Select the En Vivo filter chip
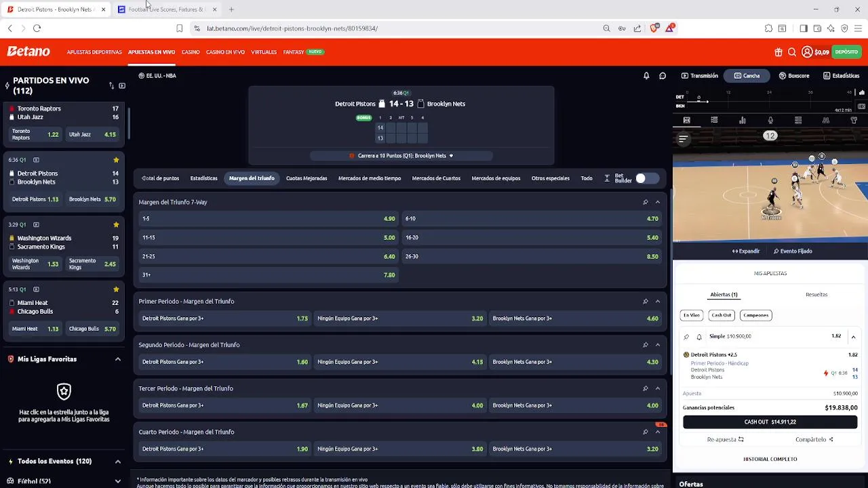This screenshot has width=868, height=488. coord(692,315)
